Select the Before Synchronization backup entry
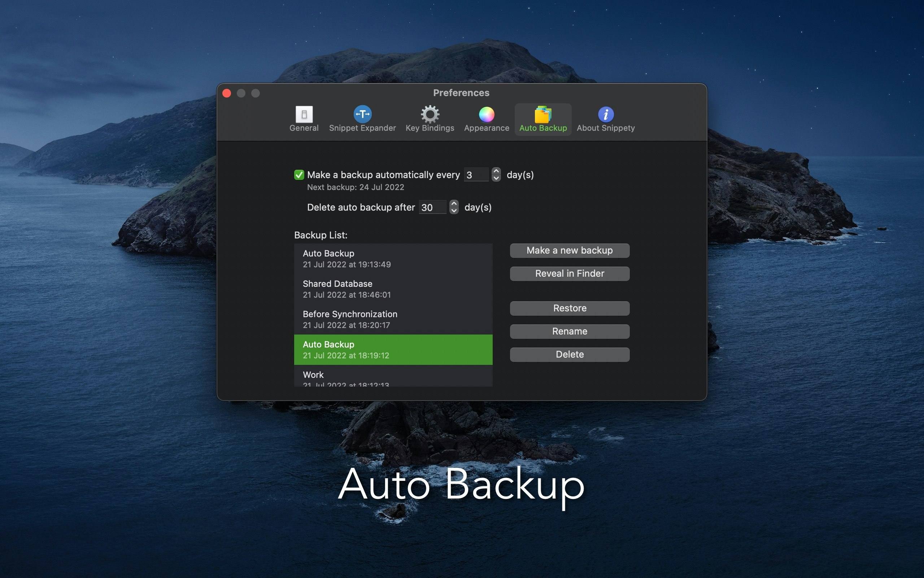The height and width of the screenshot is (578, 924). click(x=393, y=319)
